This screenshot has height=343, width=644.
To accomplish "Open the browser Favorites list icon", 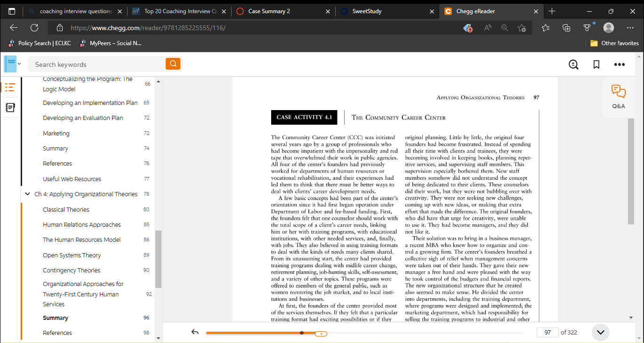I will coord(546,28).
